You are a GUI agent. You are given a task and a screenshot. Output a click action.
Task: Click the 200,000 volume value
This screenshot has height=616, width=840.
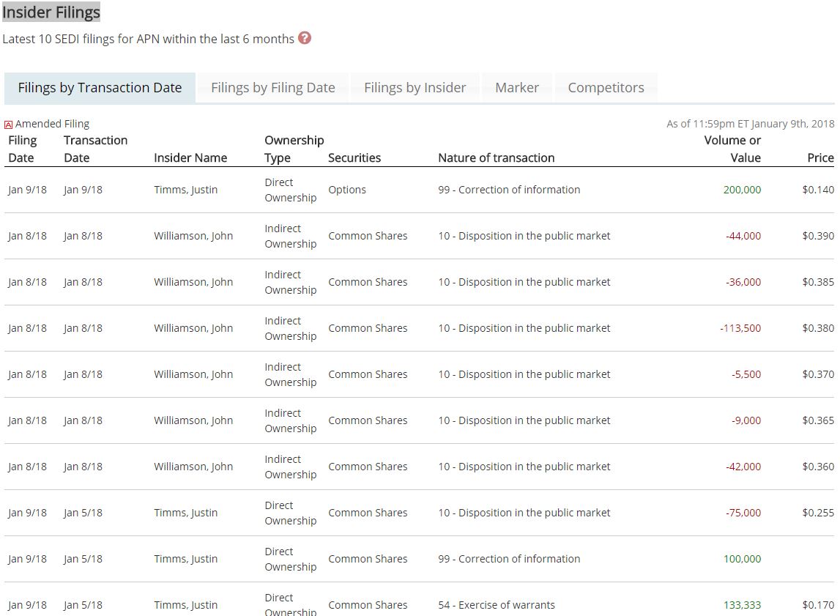point(741,190)
